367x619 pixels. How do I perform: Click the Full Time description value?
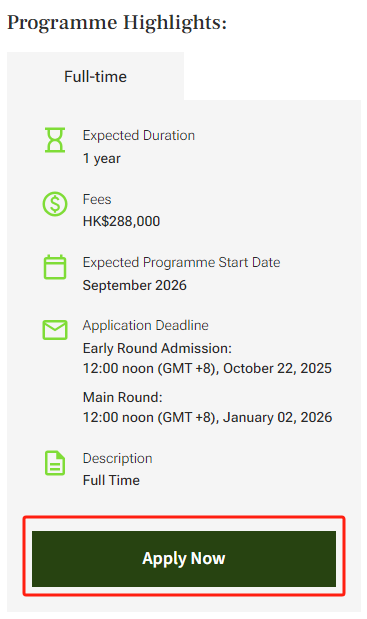pyautogui.click(x=111, y=480)
